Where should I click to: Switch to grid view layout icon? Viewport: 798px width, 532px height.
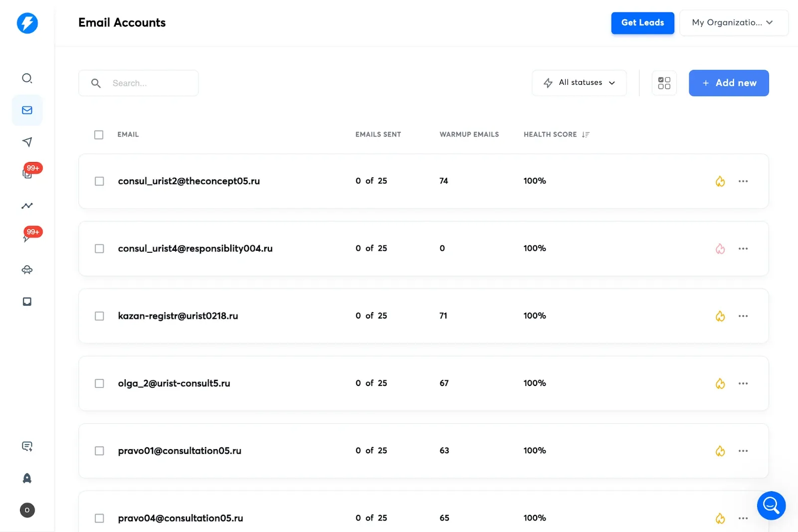664,83
